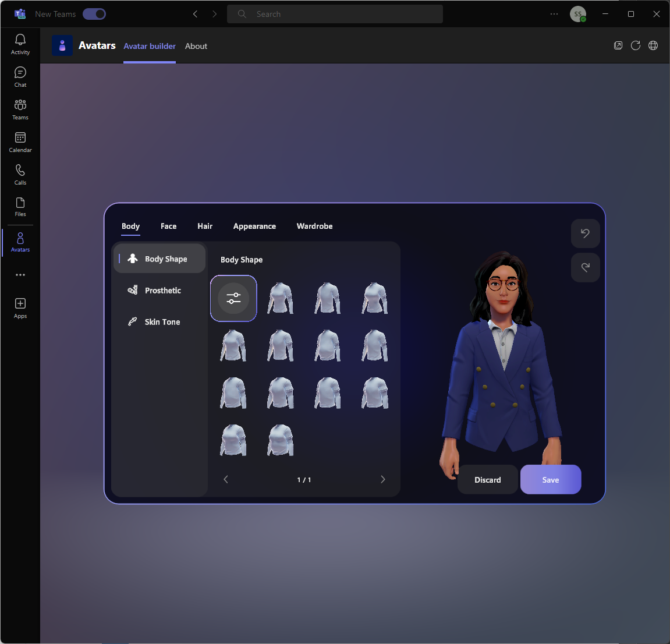Viewport: 670px width, 644px height.
Task: Open the Apps store
Action: [x=20, y=309]
